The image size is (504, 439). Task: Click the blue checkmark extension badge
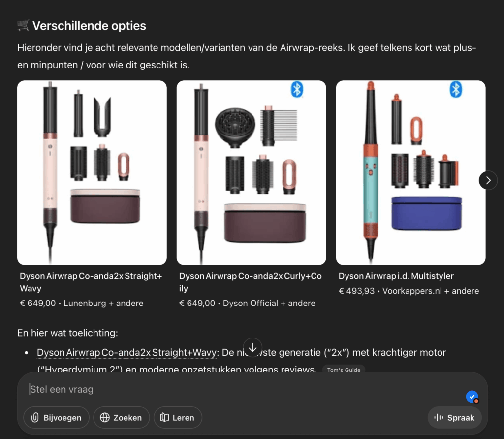click(472, 397)
